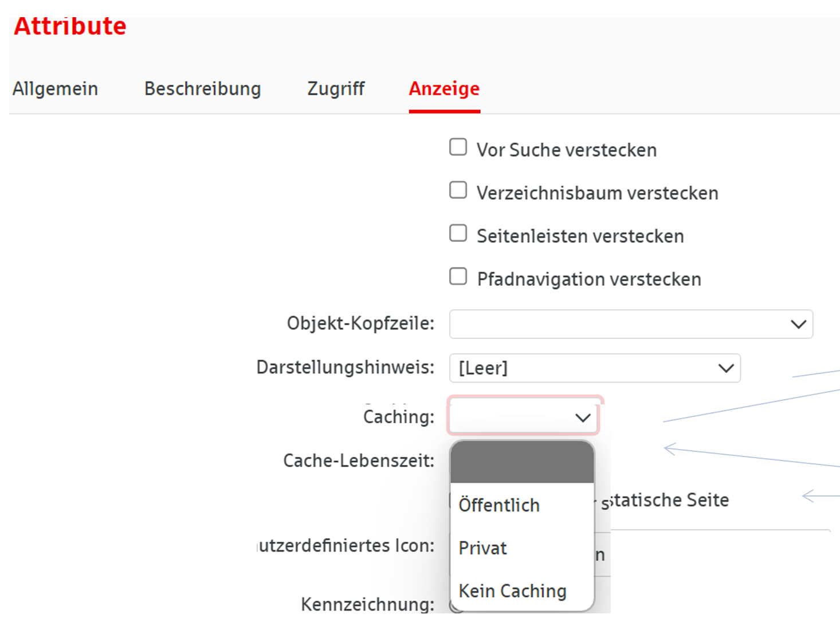Image resolution: width=840 pixels, height=626 pixels.
Task: Click the Darstellungshinweis chevron arrow
Action: click(726, 368)
